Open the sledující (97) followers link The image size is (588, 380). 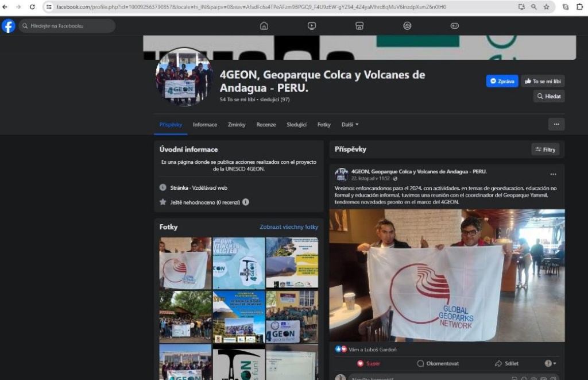click(x=274, y=99)
